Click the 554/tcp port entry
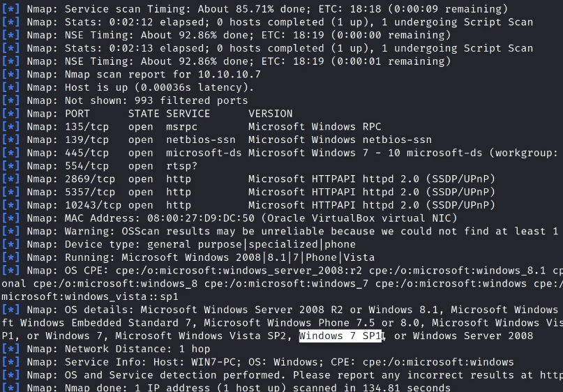This screenshot has height=392, width=563. coord(87,166)
